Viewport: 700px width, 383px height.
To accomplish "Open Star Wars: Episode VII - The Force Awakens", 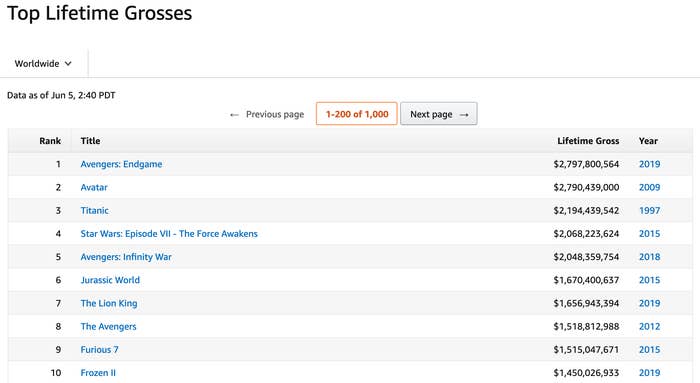I will pos(169,233).
